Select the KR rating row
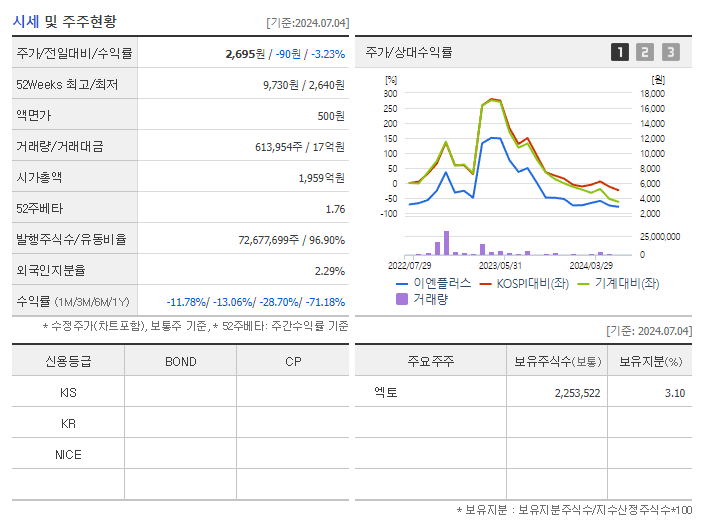702x525 pixels. 180,423
